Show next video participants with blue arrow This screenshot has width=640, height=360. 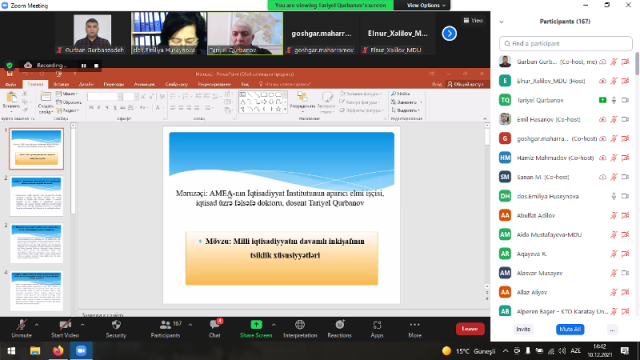coord(449,33)
